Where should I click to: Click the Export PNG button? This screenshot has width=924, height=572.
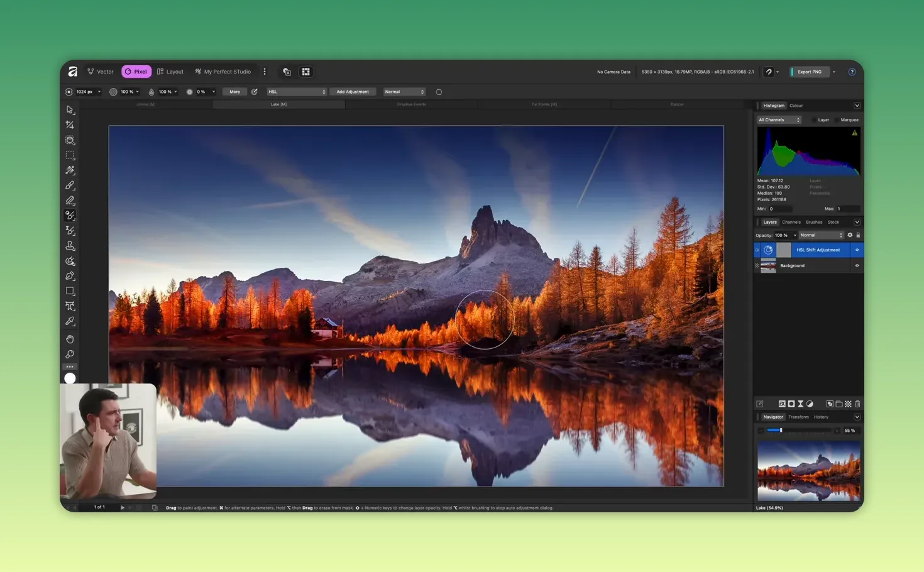810,72
